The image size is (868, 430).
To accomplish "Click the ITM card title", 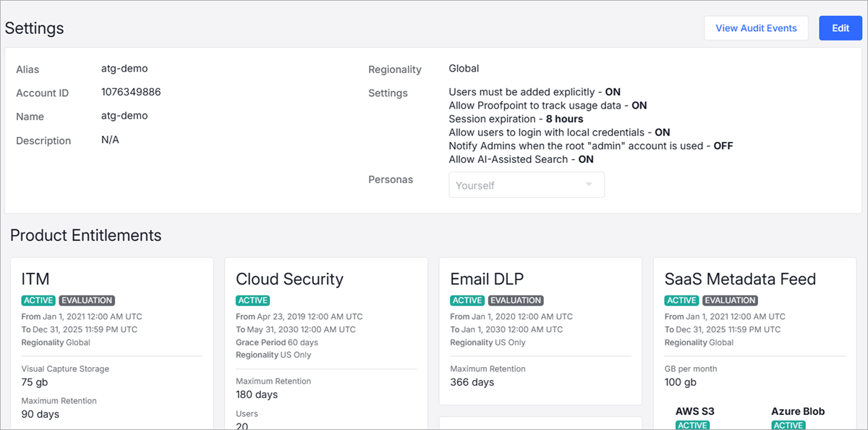I will click(x=35, y=279).
